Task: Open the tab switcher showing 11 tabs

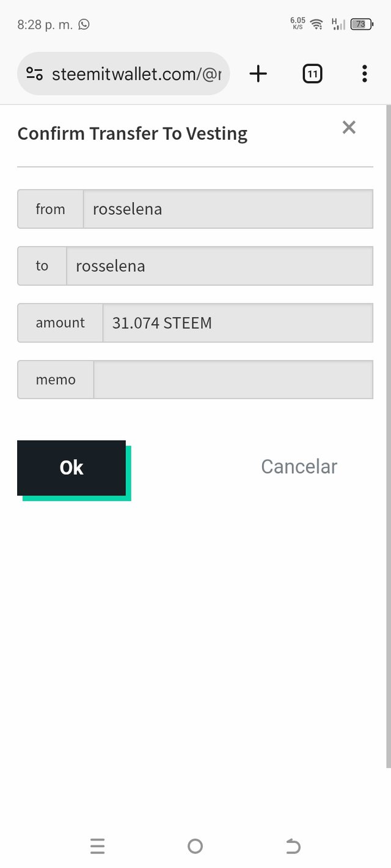Action: tap(312, 74)
